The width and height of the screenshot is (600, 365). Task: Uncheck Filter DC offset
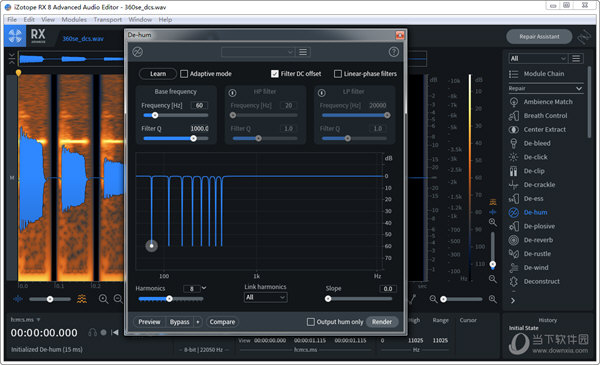pos(275,74)
